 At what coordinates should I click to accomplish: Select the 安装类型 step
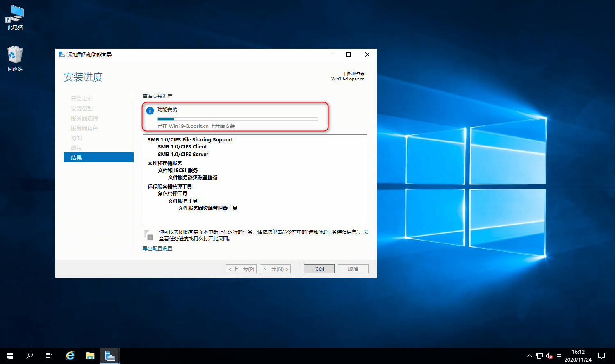coord(82,109)
